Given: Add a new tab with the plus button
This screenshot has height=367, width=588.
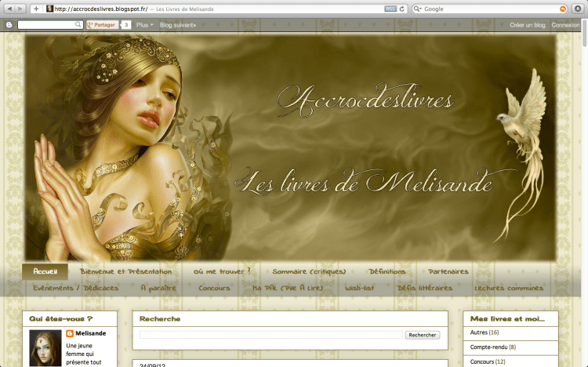Looking at the screenshot, I should [x=36, y=9].
